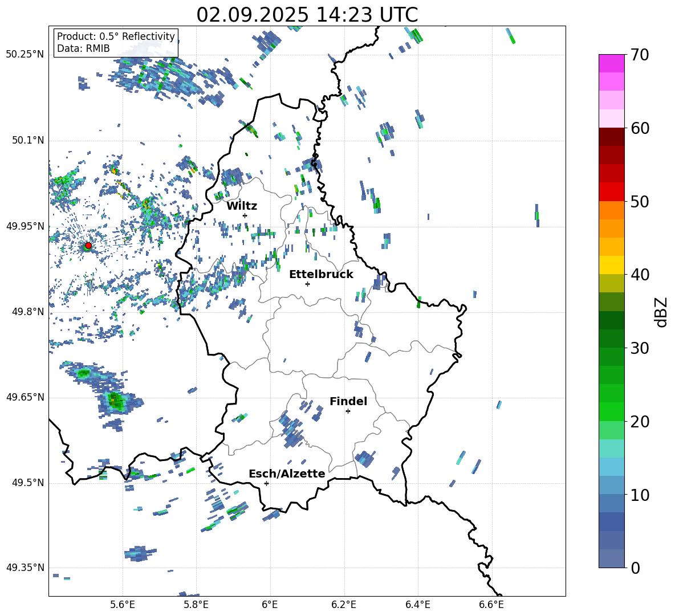Image resolution: width=675 pixels, height=616 pixels.
Task: Click the Esch/Alzette city label
Action: [287, 474]
